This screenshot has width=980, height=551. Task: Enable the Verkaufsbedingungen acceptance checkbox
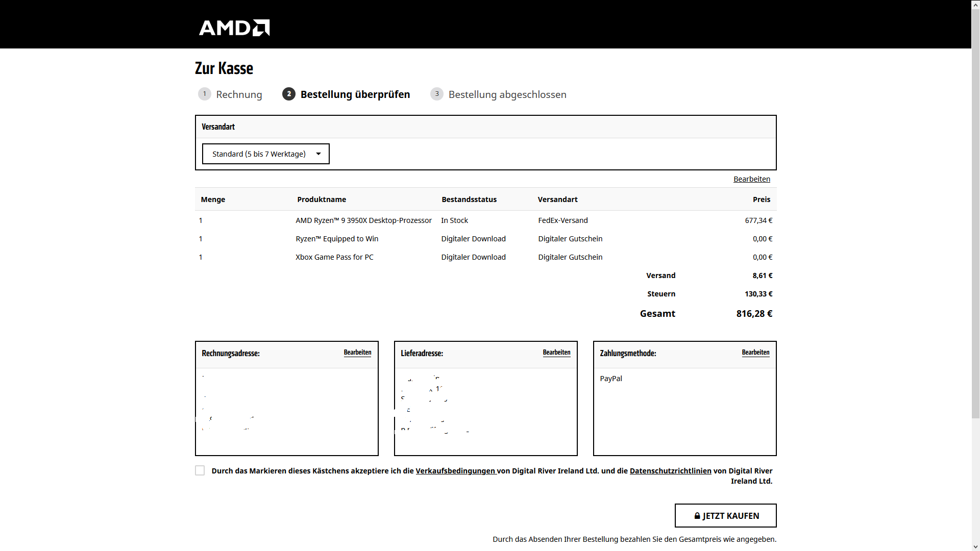coord(199,470)
